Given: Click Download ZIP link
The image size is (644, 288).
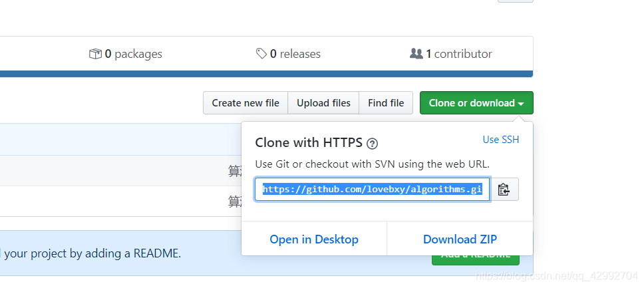Looking at the screenshot, I should pyautogui.click(x=460, y=239).
